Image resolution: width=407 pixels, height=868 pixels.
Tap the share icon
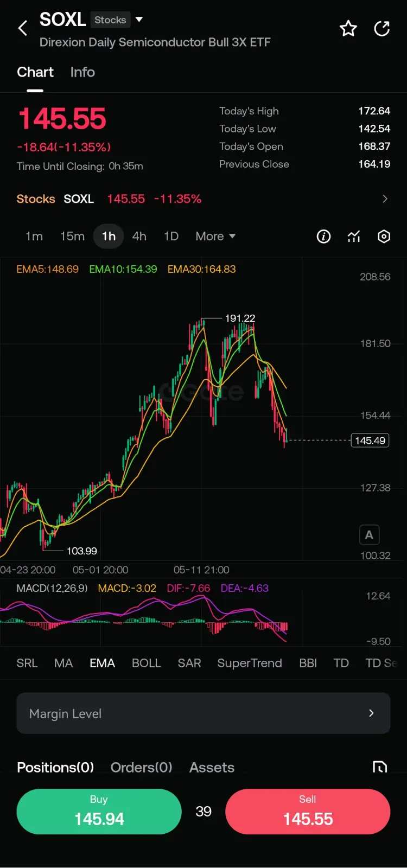[382, 28]
